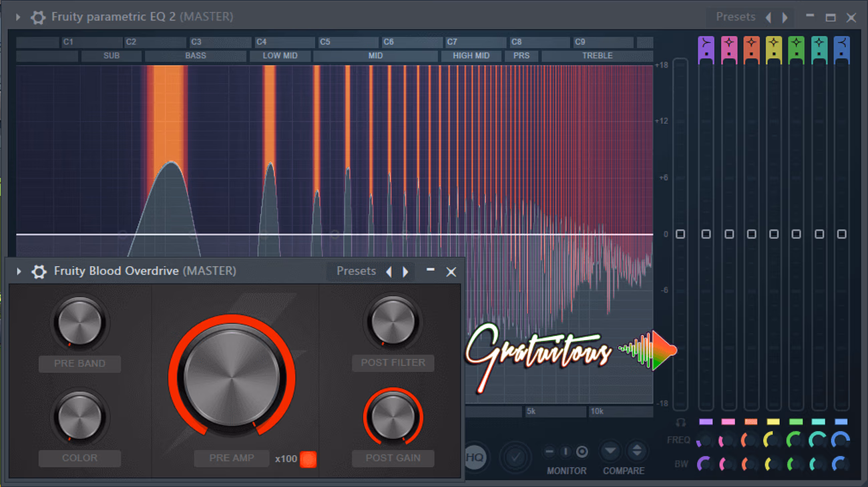
Task: Click the HIGH MID frequency range label
Action: click(471, 56)
